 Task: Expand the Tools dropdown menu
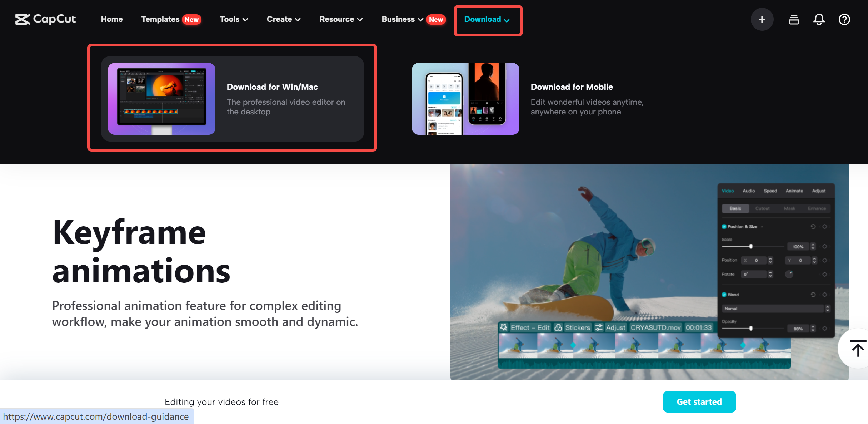click(x=234, y=19)
